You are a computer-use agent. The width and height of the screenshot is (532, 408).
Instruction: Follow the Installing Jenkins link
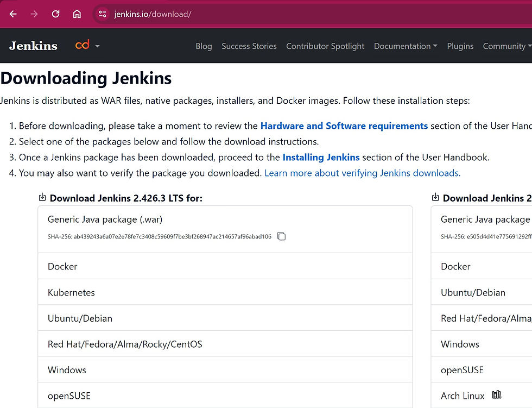pos(321,158)
